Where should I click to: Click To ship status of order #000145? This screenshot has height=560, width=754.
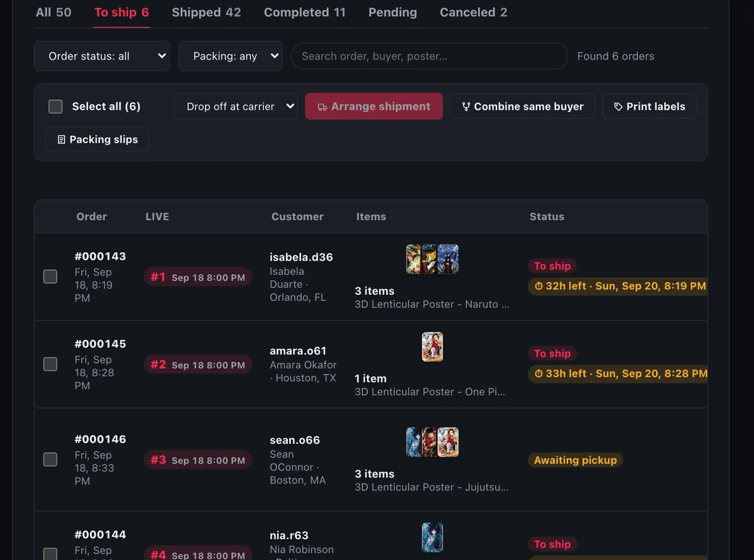tap(552, 353)
